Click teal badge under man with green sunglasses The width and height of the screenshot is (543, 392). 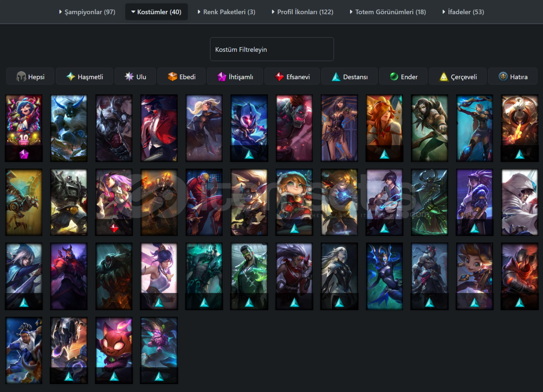(x=249, y=303)
